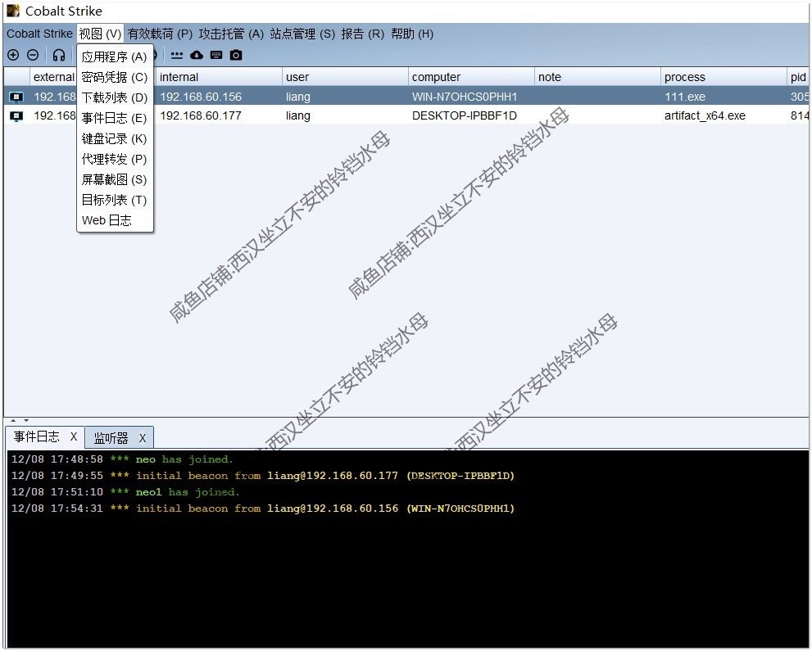Click the screenshots camera toolbar icon
The height and width of the screenshot is (651, 812).
coord(236,55)
